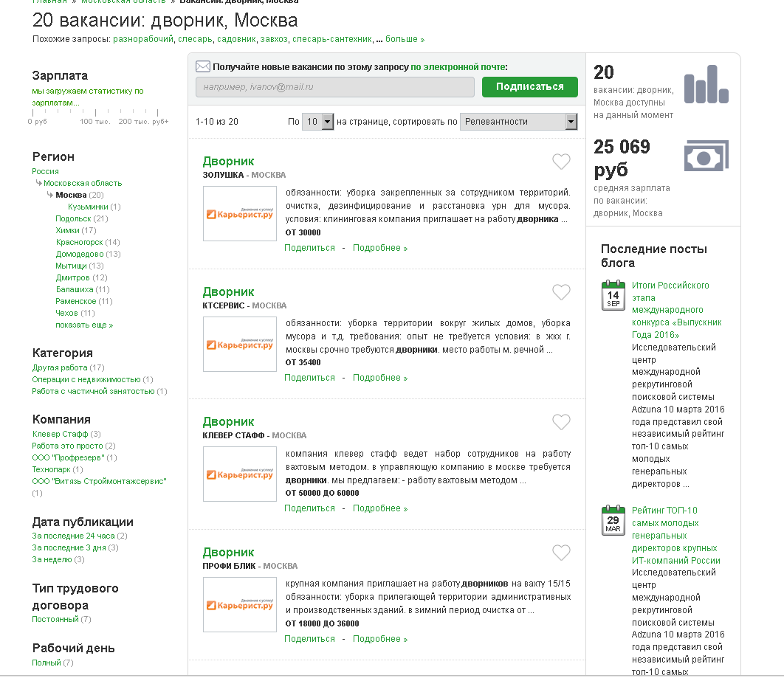The width and height of the screenshot is (784, 681).
Task: Open the results per page dropdown
Action: point(318,122)
